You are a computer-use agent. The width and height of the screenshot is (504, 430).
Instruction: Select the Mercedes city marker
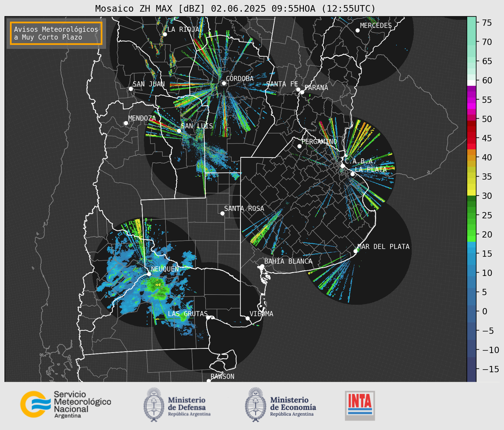358,31
